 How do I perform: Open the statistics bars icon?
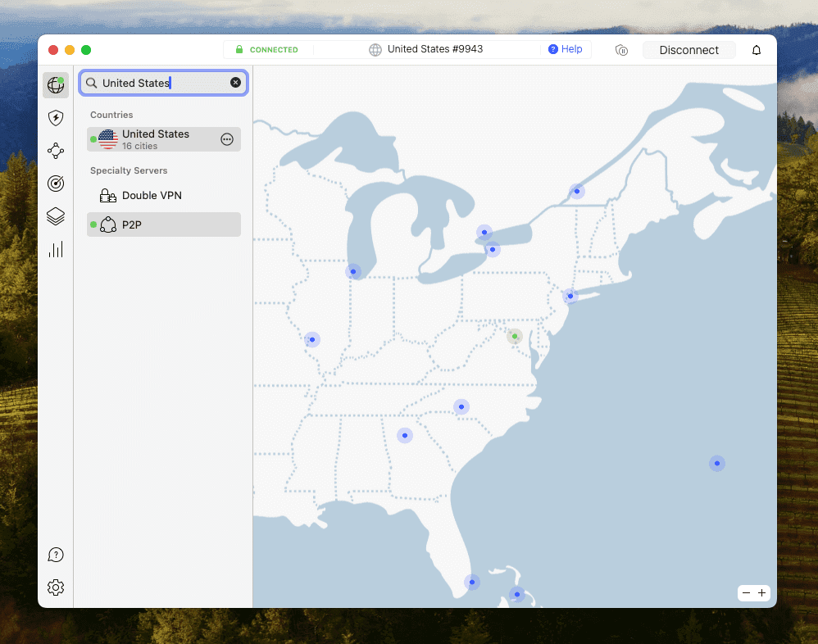point(56,249)
